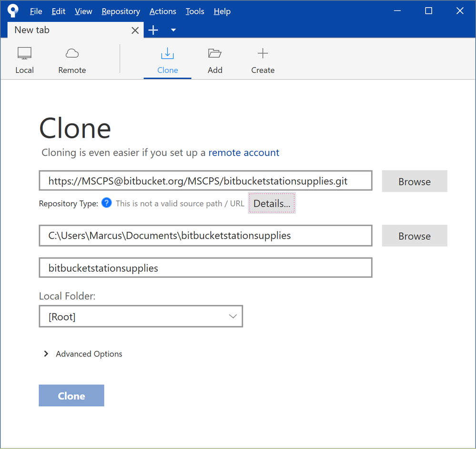Click the Repository Type help icon
476x449 pixels.
click(x=107, y=203)
